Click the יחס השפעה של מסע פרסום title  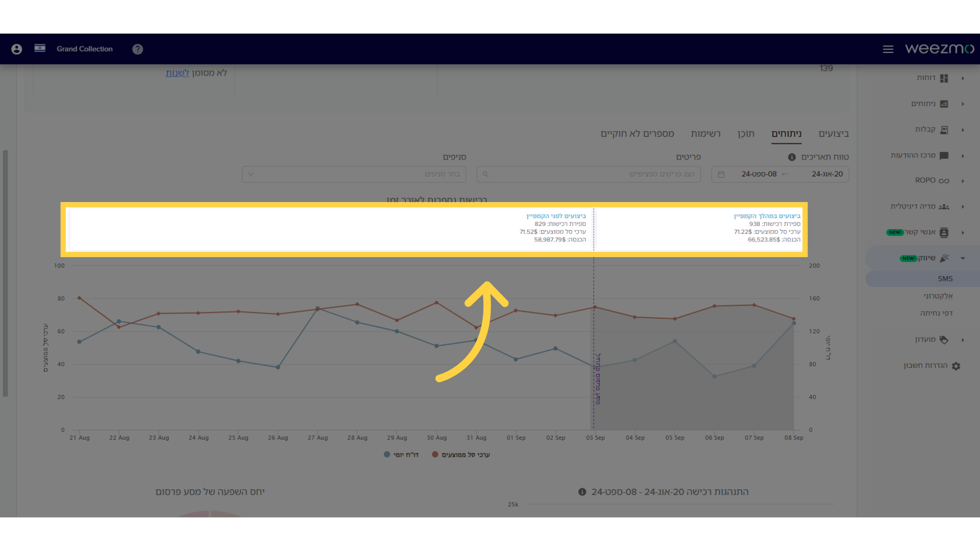point(210,492)
